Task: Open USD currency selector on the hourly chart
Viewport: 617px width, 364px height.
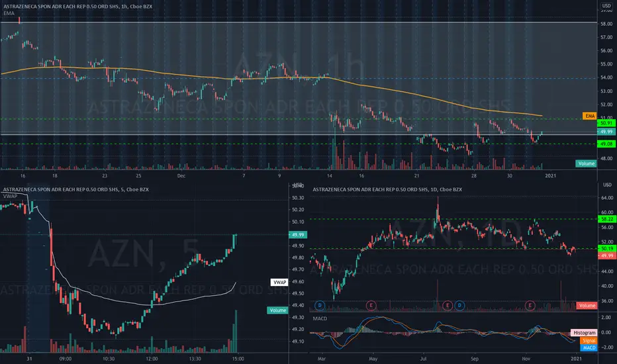Action: click(x=606, y=5)
